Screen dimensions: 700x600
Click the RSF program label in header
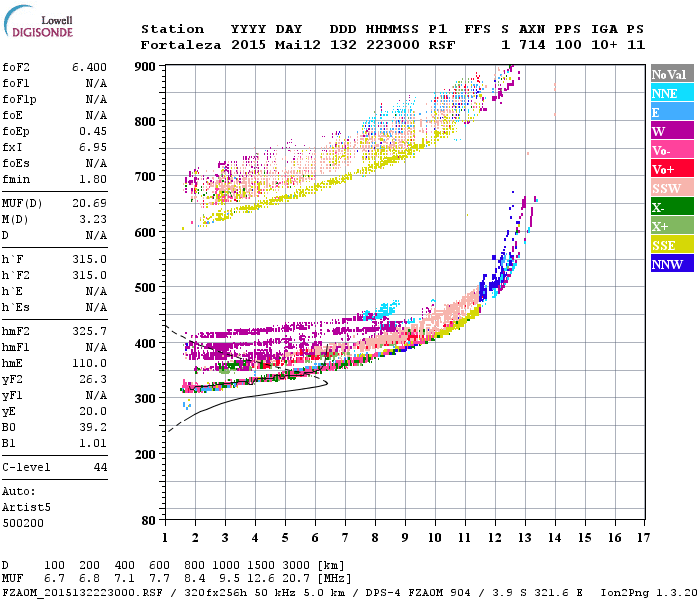pos(442,45)
